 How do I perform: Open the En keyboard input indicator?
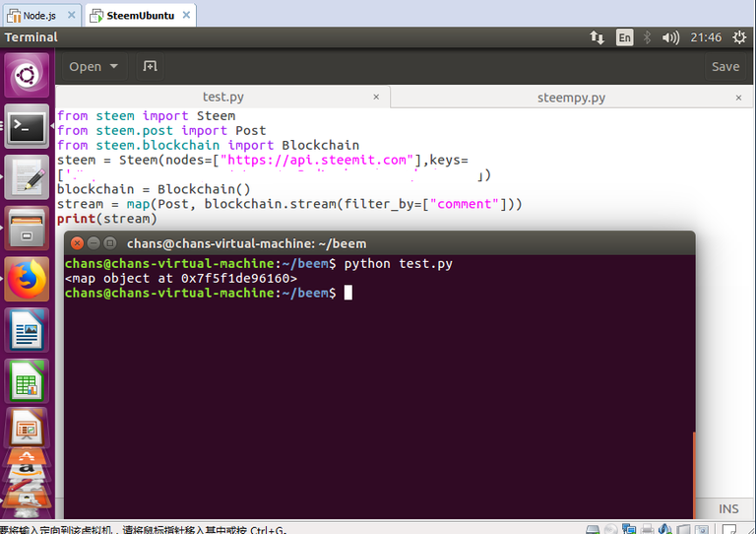[624, 37]
